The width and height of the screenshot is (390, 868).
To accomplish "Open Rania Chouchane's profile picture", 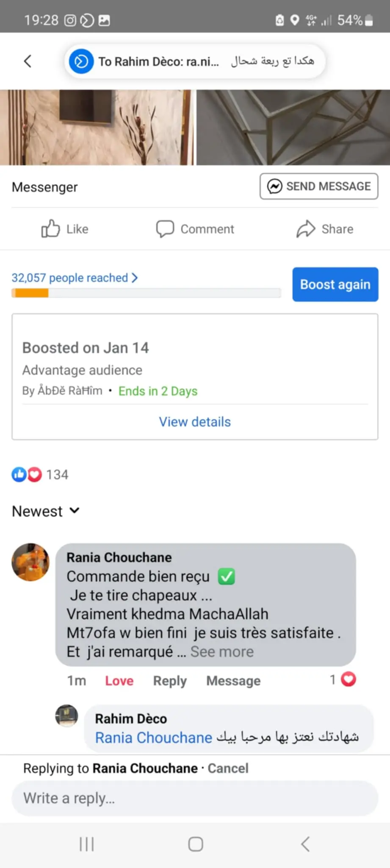I will (30, 562).
